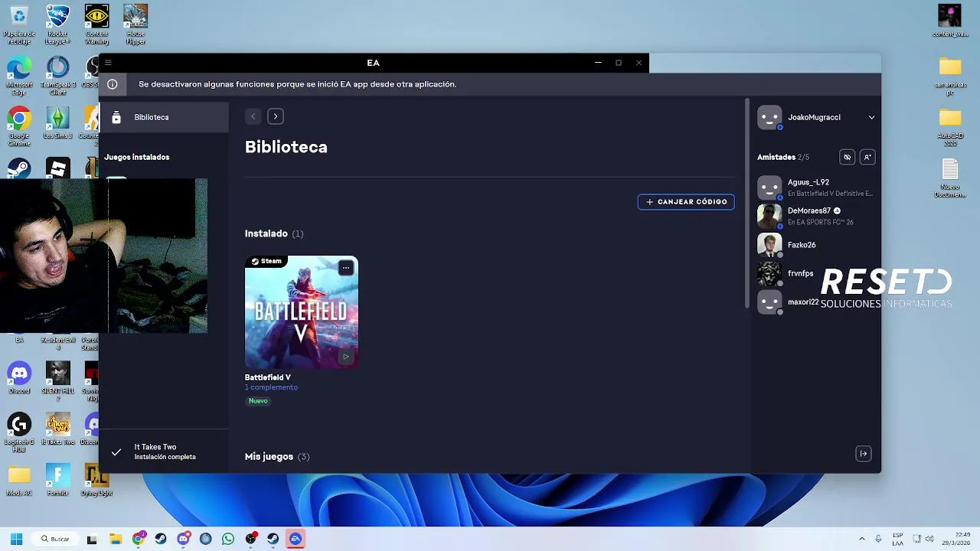Open the Logitech G HUB desktop shortcut
Image resolution: width=980 pixels, height=551 pixels.
[19, 432]
